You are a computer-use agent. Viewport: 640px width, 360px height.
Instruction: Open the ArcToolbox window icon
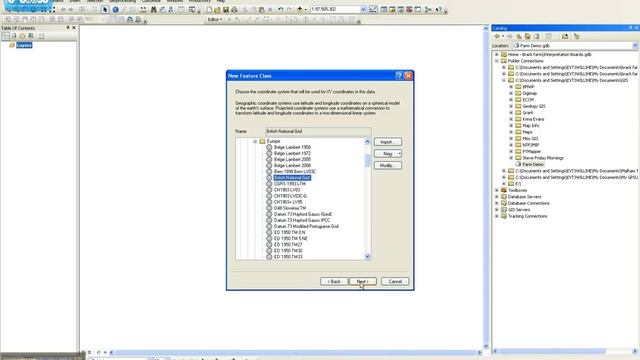click(409, 9)
